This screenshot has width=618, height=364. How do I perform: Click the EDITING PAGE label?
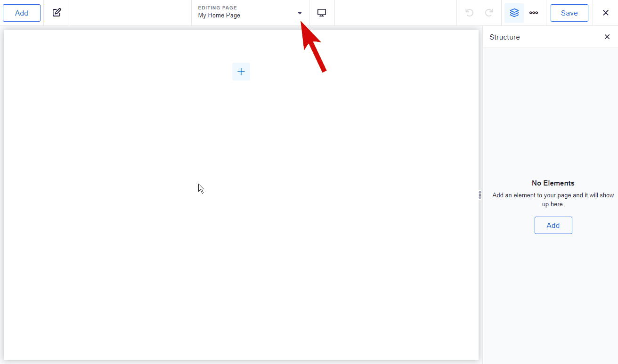[x=217, y=8]
